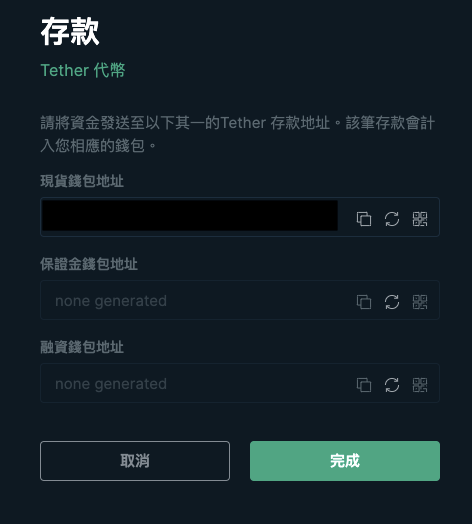Click the 現貨錢包地址 label
Screen dimensions: 472x524
pos(82,181)
